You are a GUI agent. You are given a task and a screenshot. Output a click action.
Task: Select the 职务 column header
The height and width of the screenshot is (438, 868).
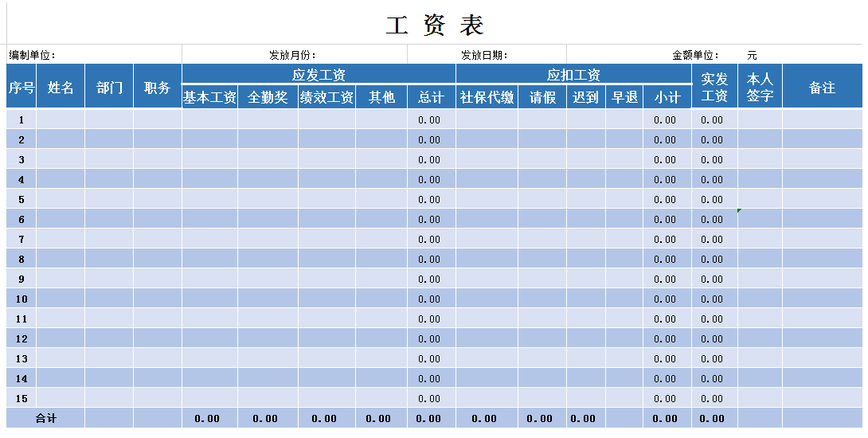click(x=158, y=86)
